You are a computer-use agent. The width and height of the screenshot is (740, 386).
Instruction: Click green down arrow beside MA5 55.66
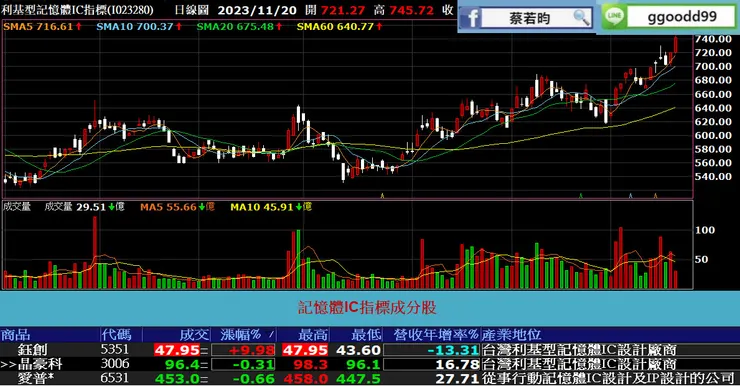click(x=202, y=207)
